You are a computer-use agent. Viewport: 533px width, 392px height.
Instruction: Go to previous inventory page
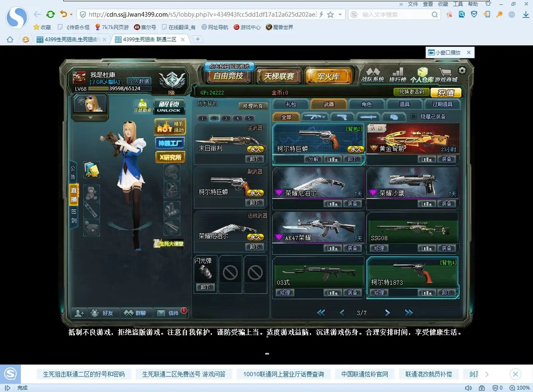pos(342,313)
